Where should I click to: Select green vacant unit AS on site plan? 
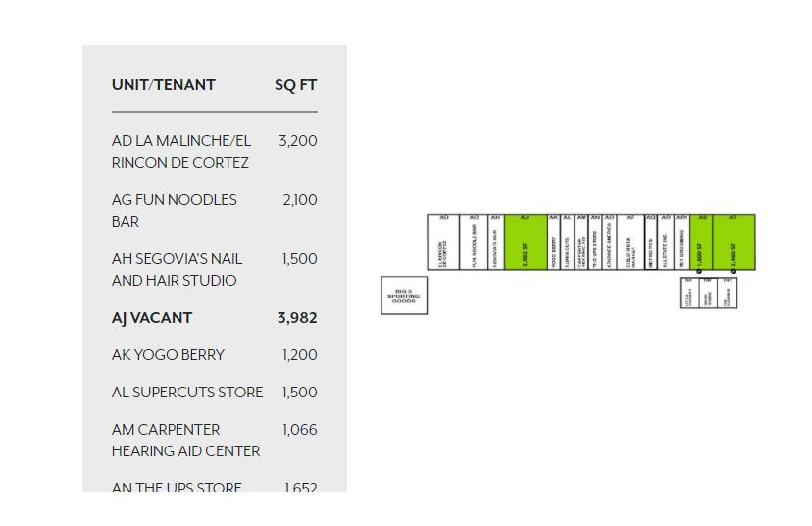click(x=700, y=243)
